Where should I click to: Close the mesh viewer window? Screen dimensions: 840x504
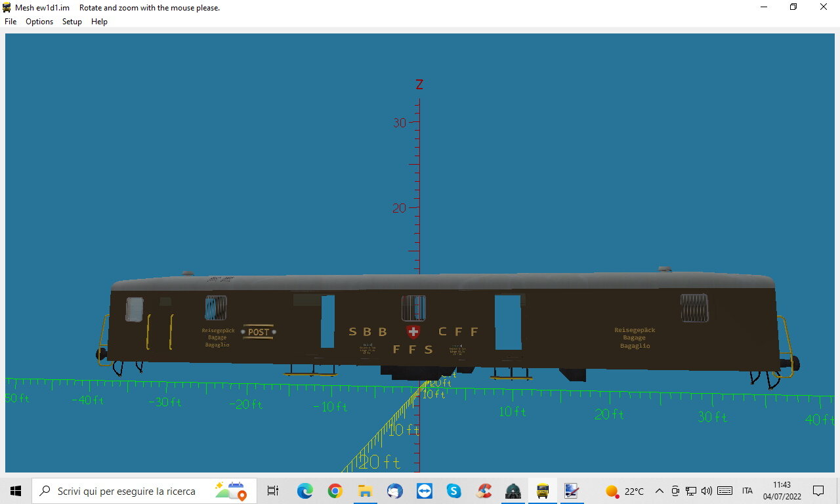pyautogui.click(x=824, y=7)
